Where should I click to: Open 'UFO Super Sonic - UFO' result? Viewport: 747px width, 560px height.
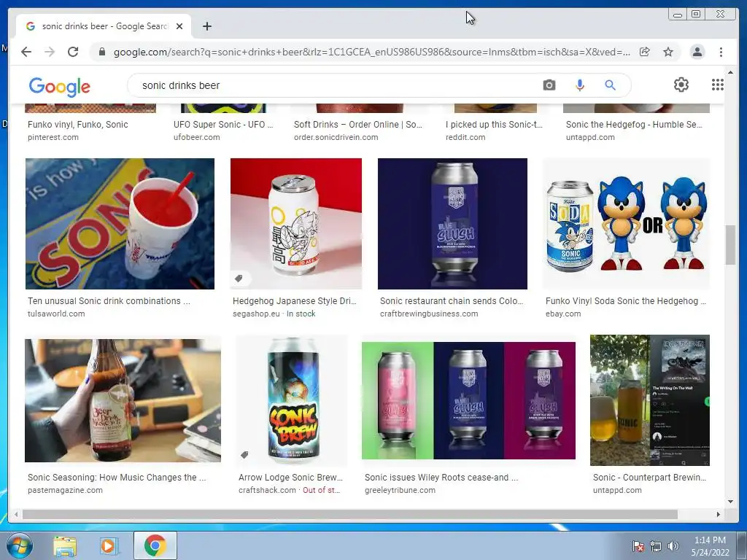point(223,124)
